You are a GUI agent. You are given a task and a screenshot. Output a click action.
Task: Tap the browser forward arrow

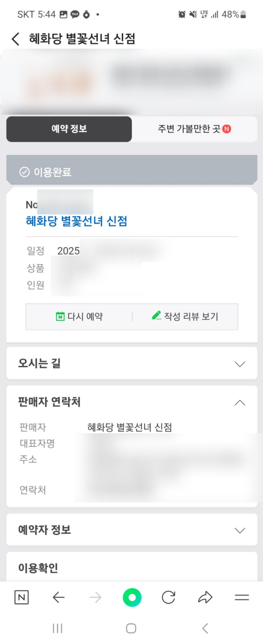[x=95, y=597]
